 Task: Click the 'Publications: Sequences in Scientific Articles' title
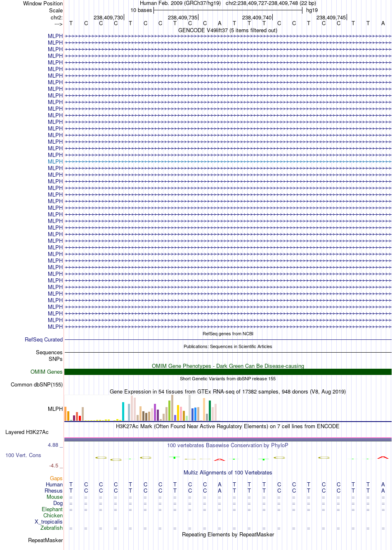[228, 346]
